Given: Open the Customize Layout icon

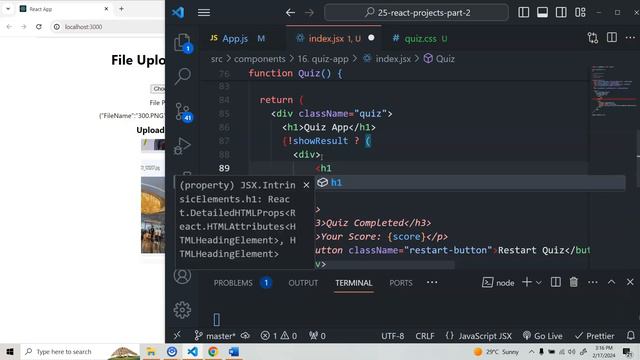Looking at the screenshot, I should [580, 13].
